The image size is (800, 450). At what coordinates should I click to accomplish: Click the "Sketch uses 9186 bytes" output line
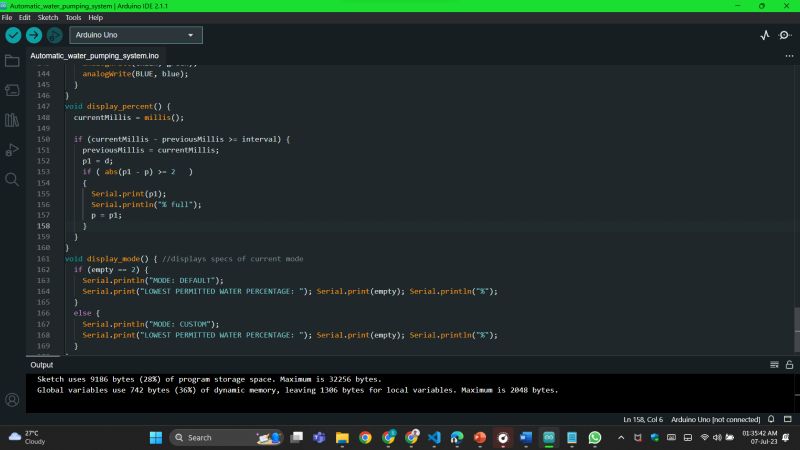(209, 379)
